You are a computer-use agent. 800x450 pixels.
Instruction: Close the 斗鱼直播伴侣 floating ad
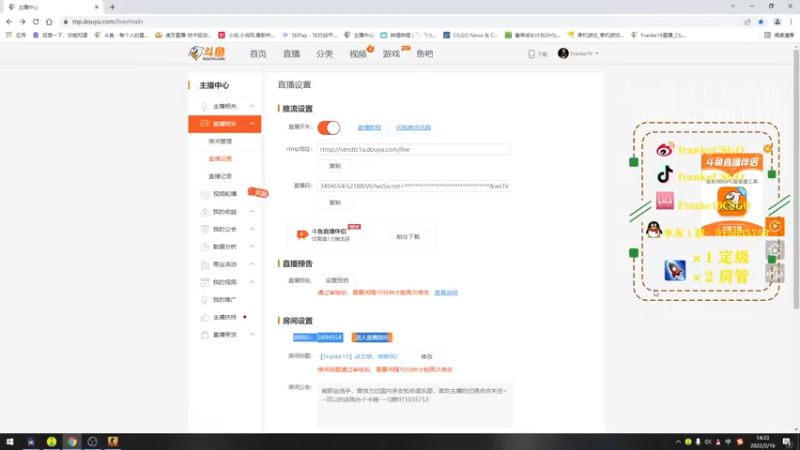pyautogui.click(x=767, y=148)
